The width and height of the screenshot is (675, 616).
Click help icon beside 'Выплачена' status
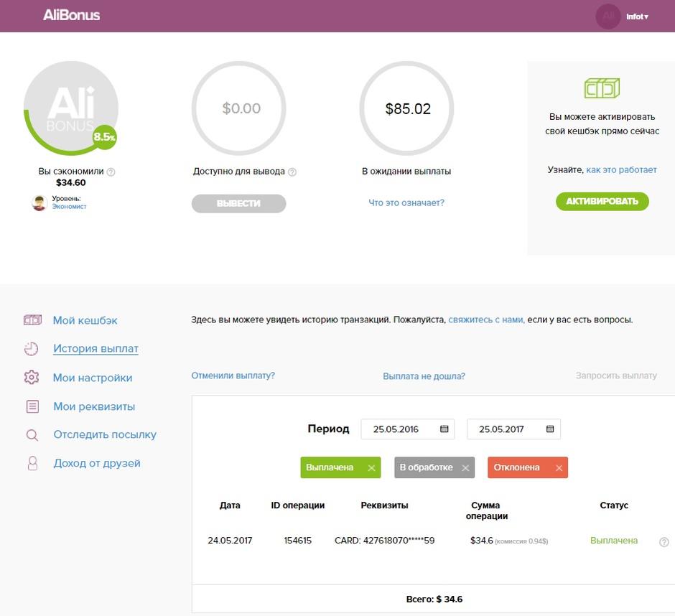click(664, 542)
